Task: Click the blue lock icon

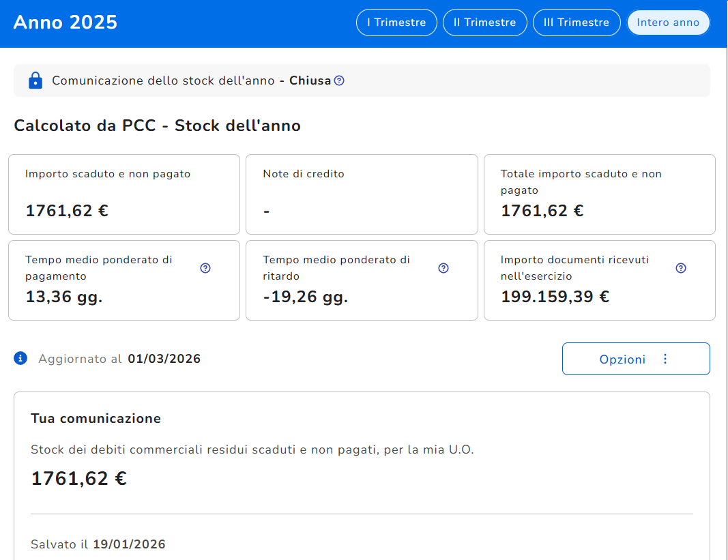Action: (35, 80)
